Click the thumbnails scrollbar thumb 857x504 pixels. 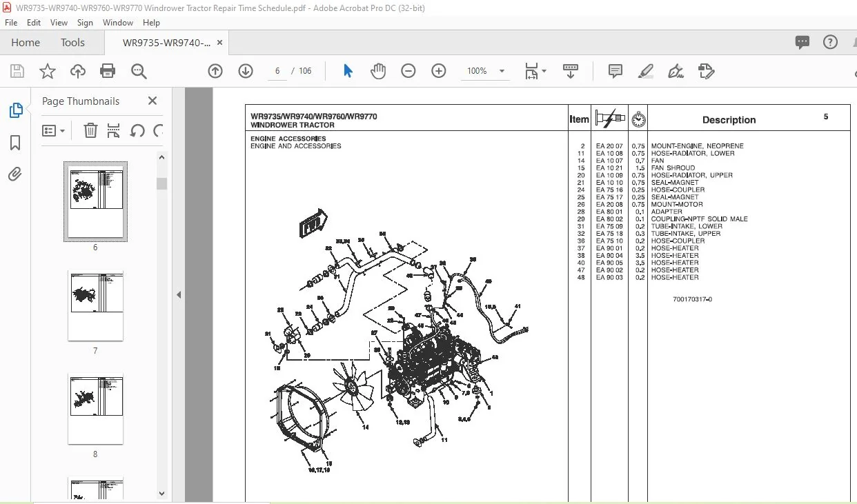(161, 183)
